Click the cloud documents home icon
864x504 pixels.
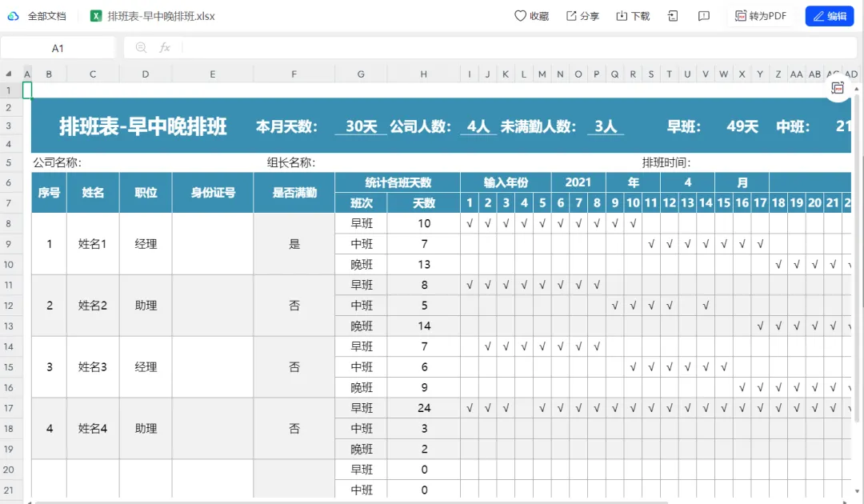pyautogui.click(x=14, y=17)
